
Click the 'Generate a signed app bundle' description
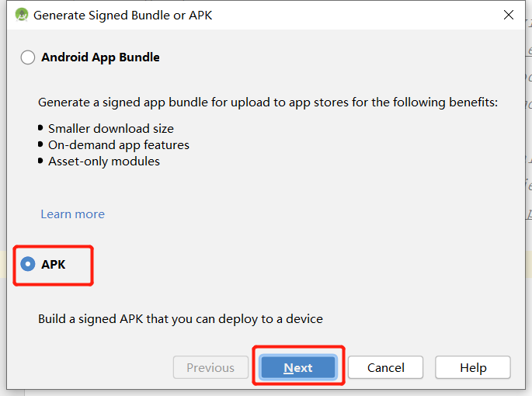tap(268, 102)
